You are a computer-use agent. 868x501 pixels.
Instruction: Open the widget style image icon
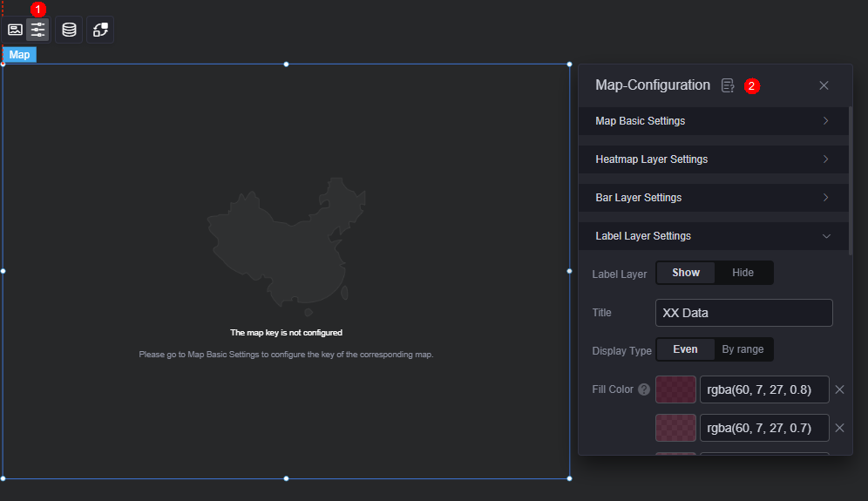[x=15, y=30]
